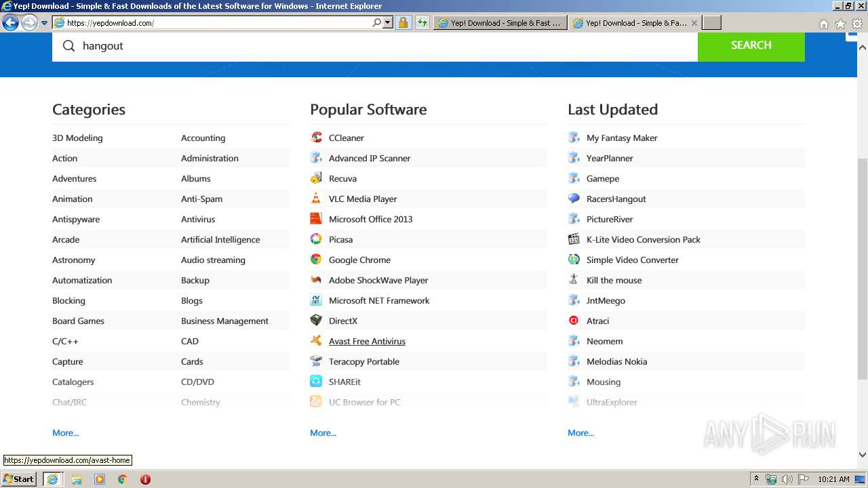This screenshot has width=868, height=488.
Task: Click the page vertical scrollbar thumb
Action: click(x=863, y=269)
